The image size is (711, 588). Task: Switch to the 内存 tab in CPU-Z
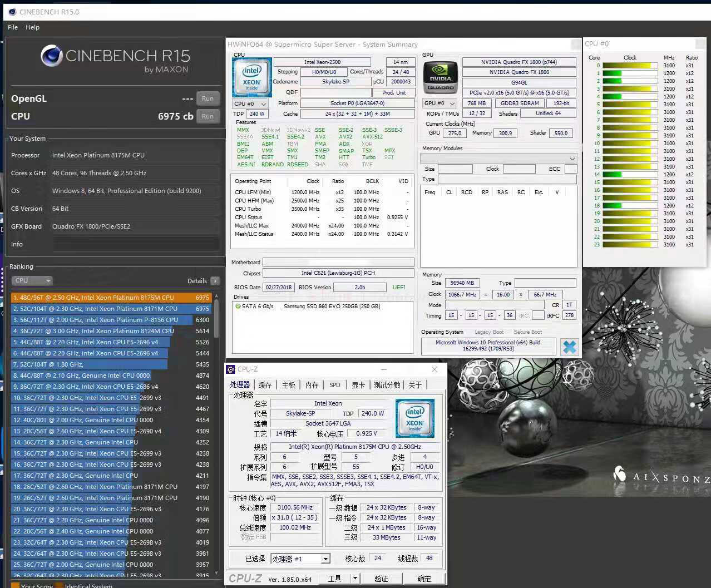(312, 385)
